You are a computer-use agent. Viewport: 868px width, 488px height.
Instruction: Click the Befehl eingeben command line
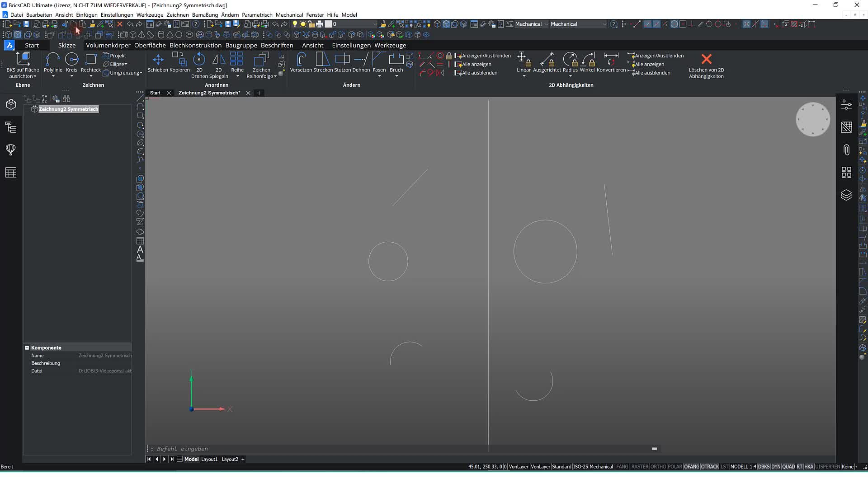pyautogui.click(x=402, y=449)
